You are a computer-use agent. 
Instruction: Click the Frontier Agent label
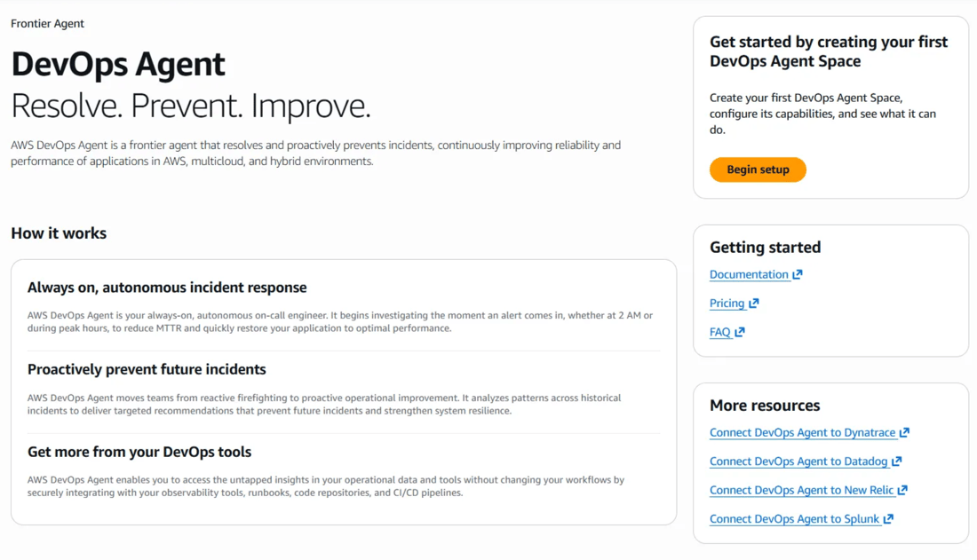point(47,23)
